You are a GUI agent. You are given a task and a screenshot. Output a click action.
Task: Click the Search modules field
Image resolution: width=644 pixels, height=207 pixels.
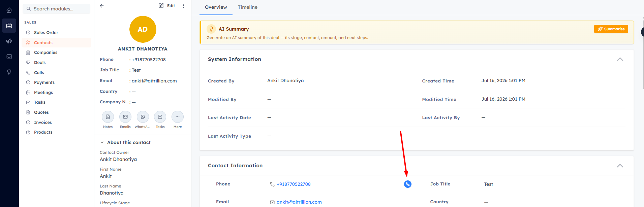(x=57, y=9)
